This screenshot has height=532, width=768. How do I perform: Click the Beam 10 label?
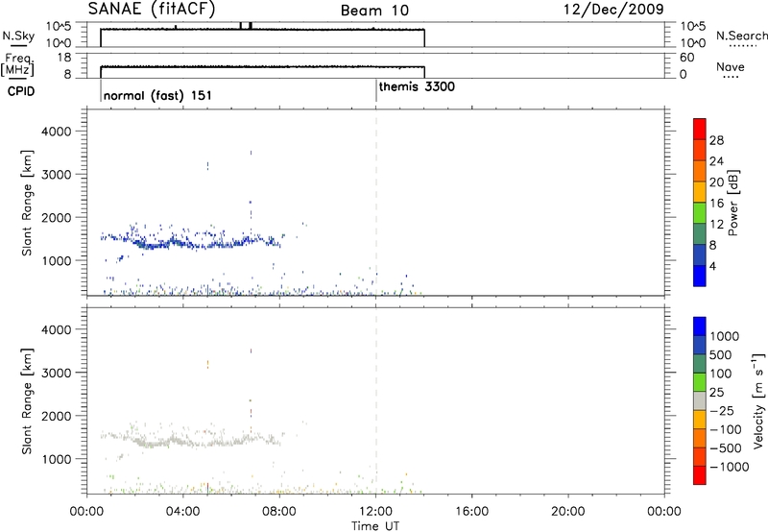pos(374,11)
